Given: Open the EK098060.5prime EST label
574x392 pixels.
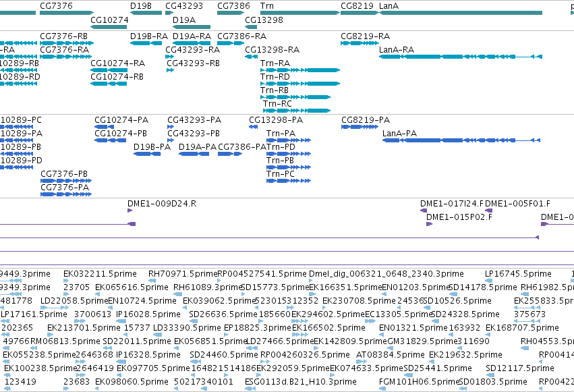Looking at the screenshot, I should tap(132, 382).
